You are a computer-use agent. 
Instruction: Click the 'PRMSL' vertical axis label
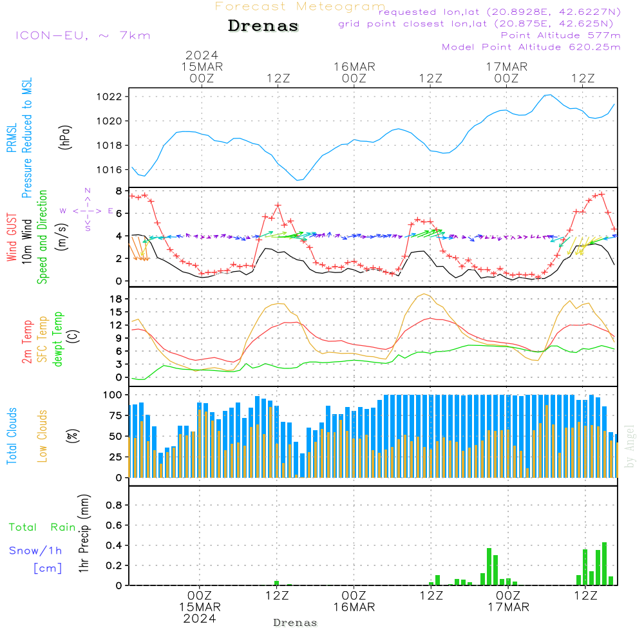[x=12, y=138]
